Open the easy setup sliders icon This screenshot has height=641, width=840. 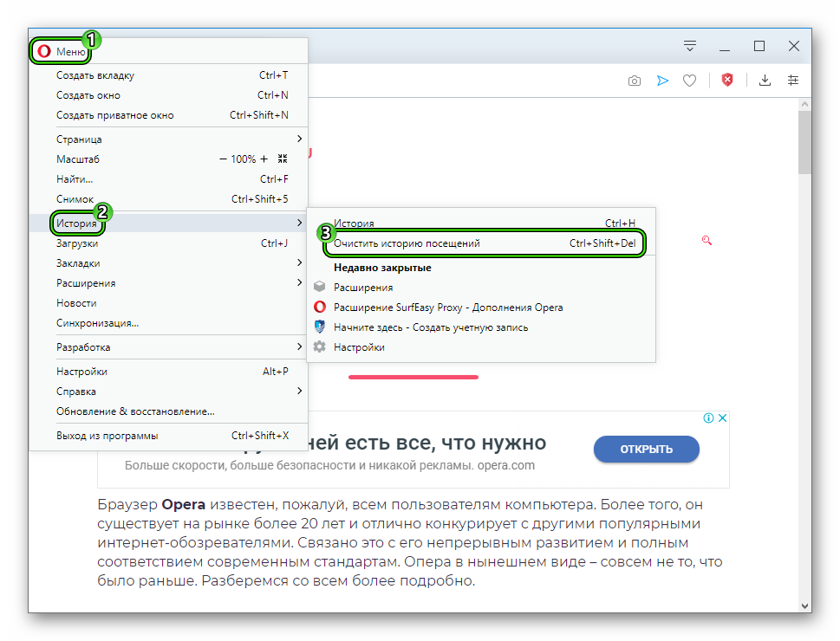[793, 81]
